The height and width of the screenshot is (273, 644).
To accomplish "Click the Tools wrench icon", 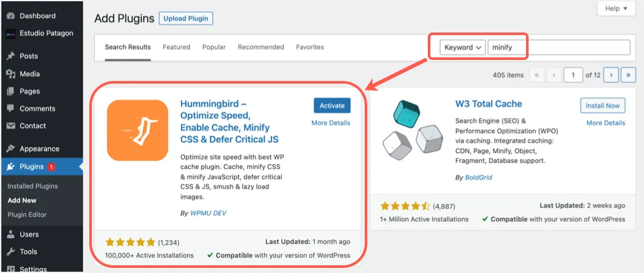I will click(x=10, y=251).
